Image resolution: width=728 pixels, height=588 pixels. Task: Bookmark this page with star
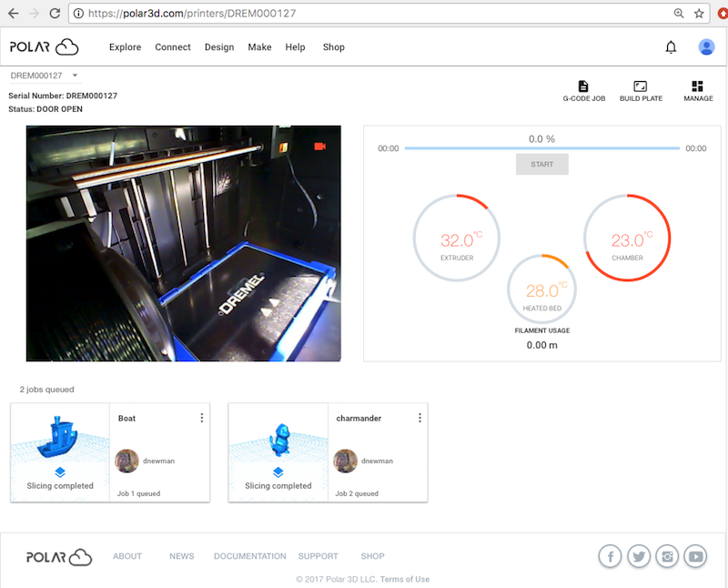699,14
